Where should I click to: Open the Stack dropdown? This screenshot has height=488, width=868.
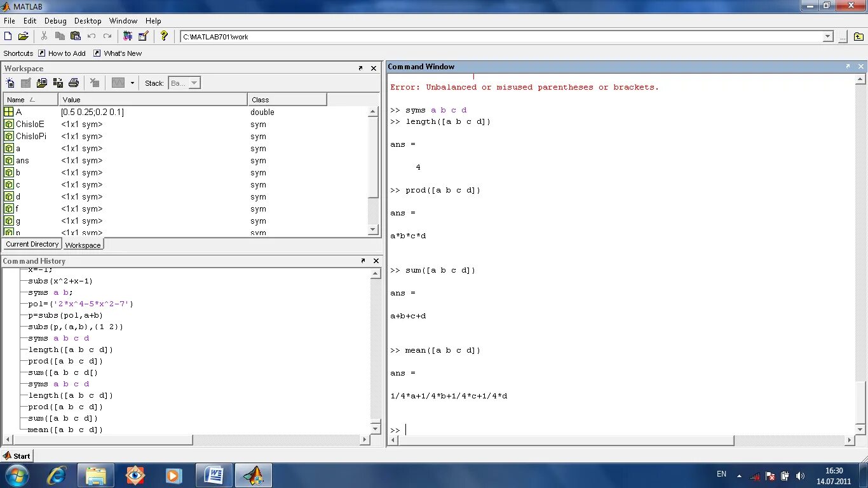click(184, 83)
